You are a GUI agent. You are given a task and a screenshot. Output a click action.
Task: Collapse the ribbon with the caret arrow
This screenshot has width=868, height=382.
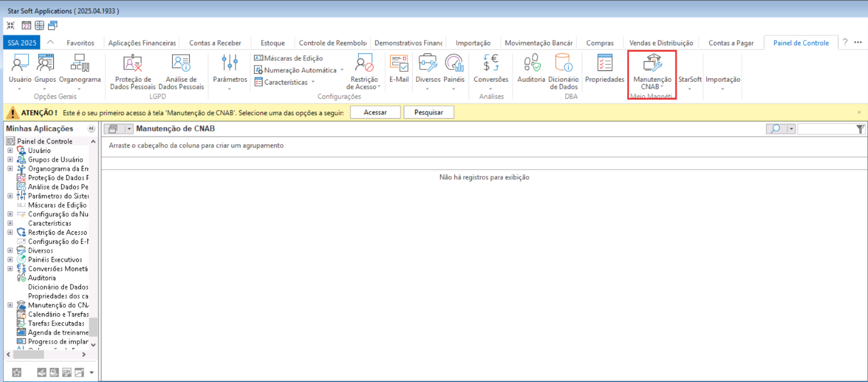pyautogui.click(x=50, y=42)
